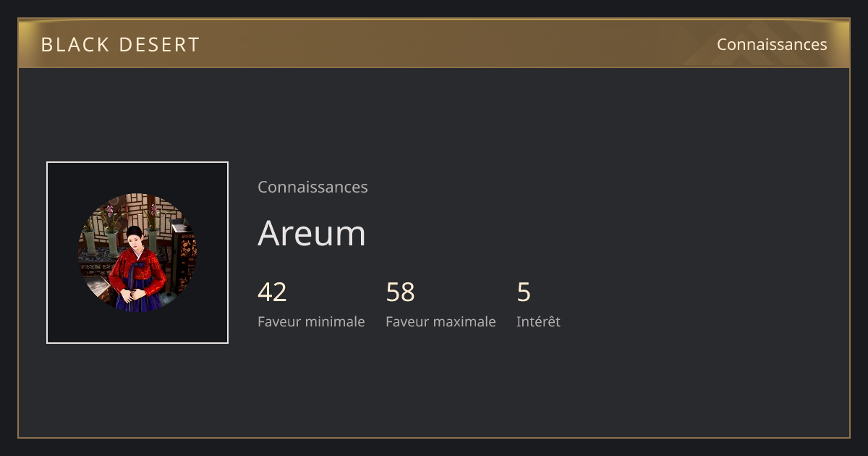Click the Intérêt value of 5

click(x=524, y=292)
